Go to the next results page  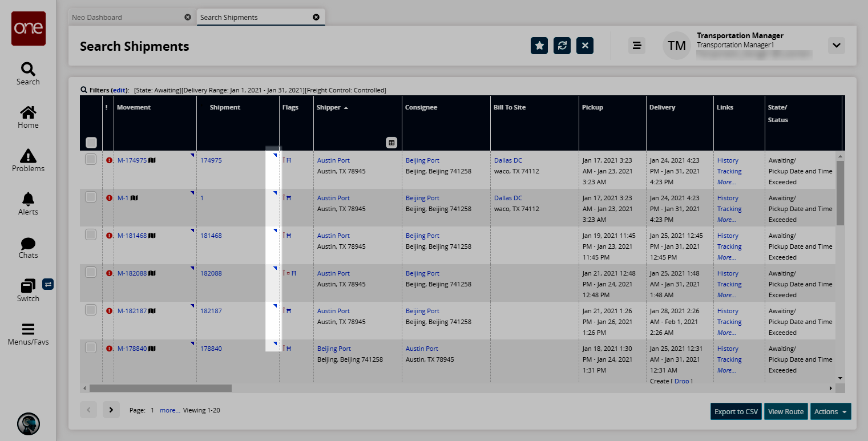click(111, 410)
